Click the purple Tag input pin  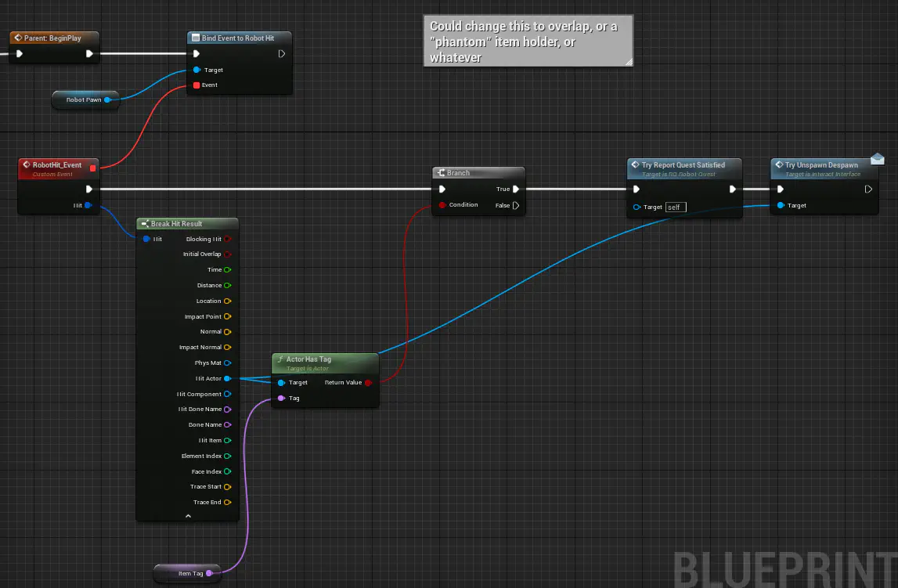tap(282, 399)
